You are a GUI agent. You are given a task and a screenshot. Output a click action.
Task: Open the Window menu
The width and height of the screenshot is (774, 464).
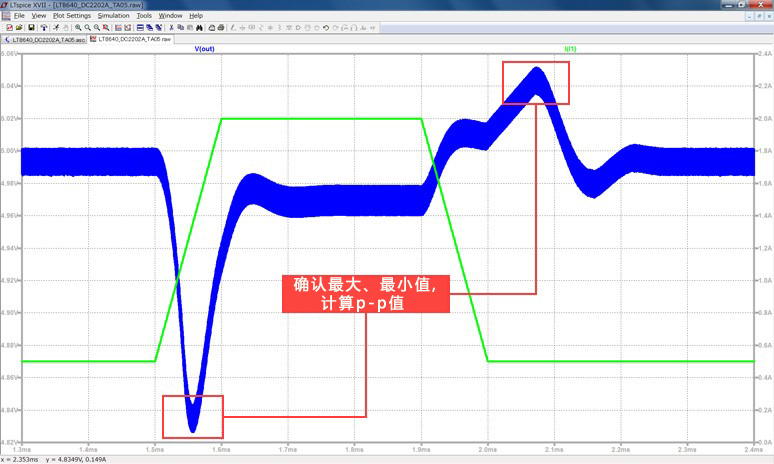click(171, 16)
